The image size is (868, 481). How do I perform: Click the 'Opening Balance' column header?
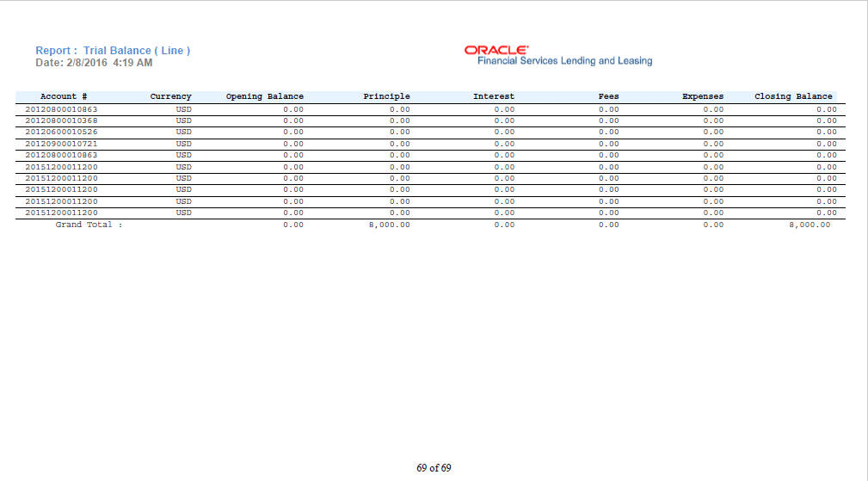point(265,96)
